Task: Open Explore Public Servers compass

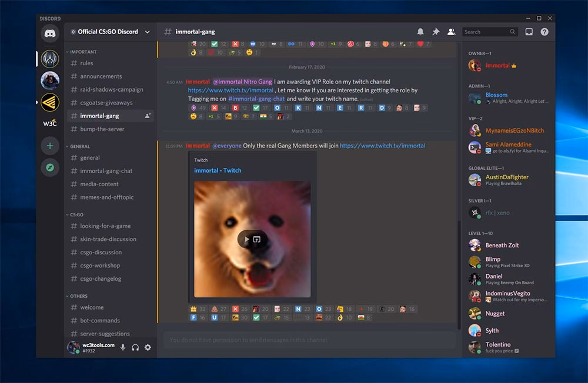Action: (x=50, y=167)
